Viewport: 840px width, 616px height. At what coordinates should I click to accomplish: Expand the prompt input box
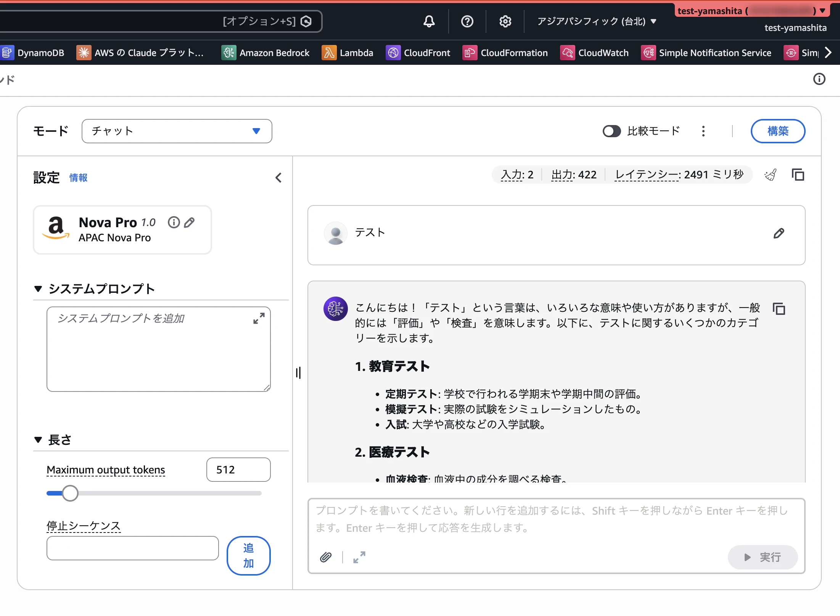tap(359, 557)
